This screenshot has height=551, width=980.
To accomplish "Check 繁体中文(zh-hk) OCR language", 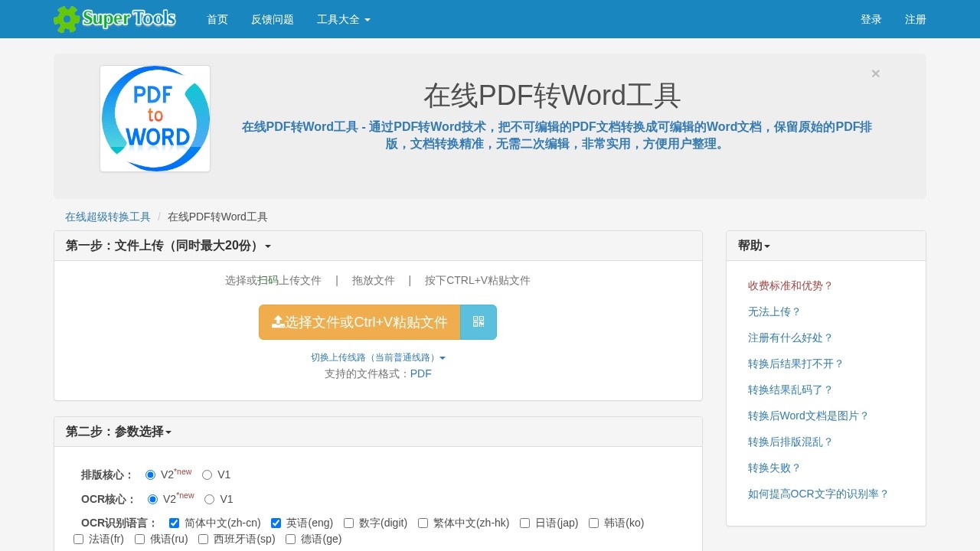I will (x=423, y=523).
